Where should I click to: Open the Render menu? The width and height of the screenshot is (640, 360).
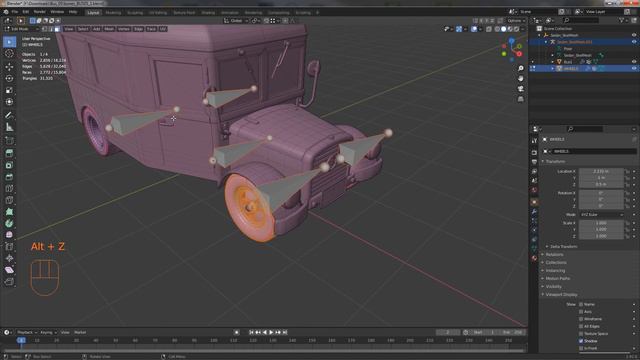tap(40, 12)
